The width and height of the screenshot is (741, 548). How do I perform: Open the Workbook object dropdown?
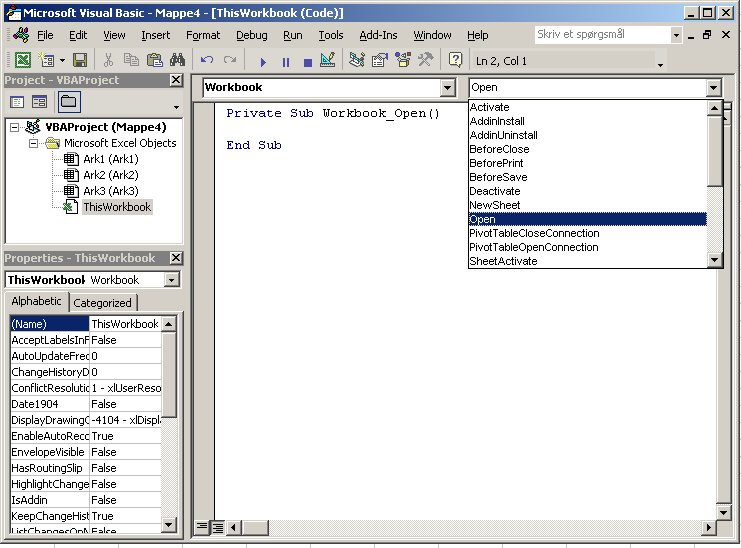coord(447,87)
